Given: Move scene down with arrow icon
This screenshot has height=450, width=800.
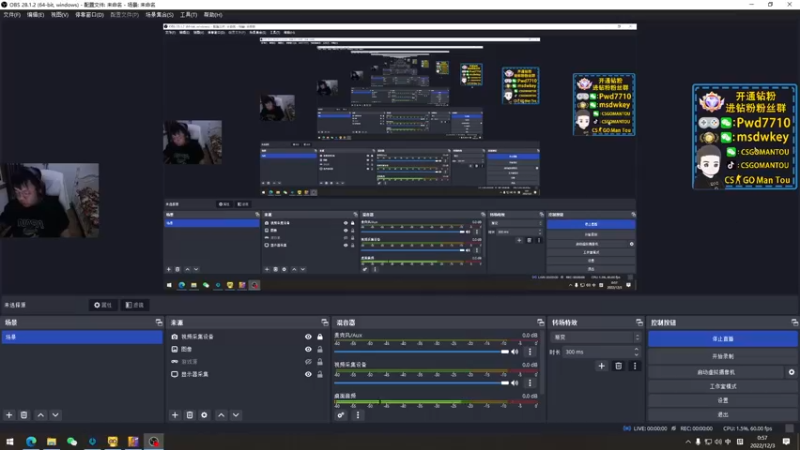Looking at the screenshot, I should [55, 415].
